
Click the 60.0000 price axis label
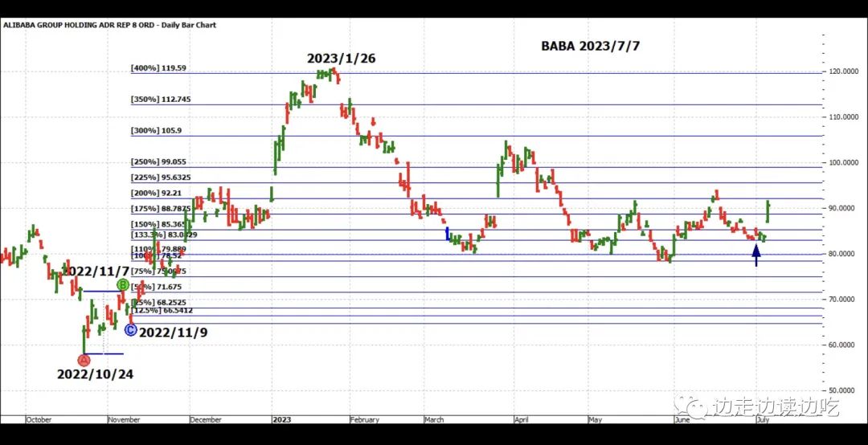pyautogui.click(x=841, y=345)
